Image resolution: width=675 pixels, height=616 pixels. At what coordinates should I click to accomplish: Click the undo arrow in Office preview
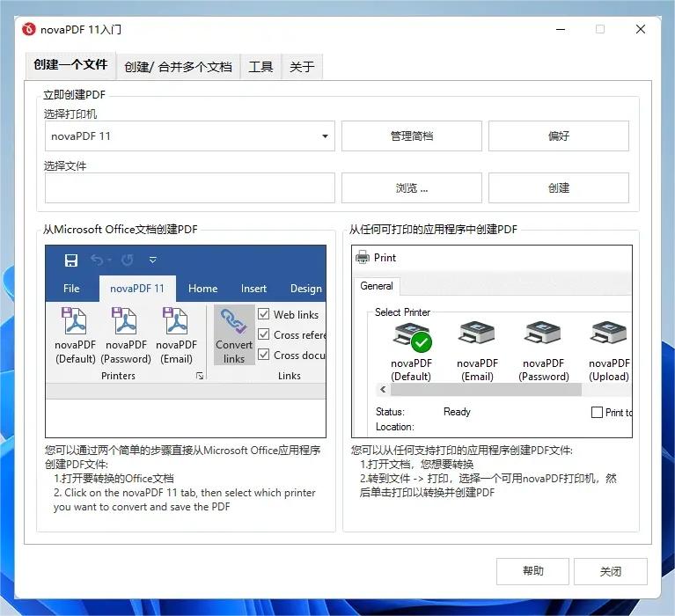98,260
